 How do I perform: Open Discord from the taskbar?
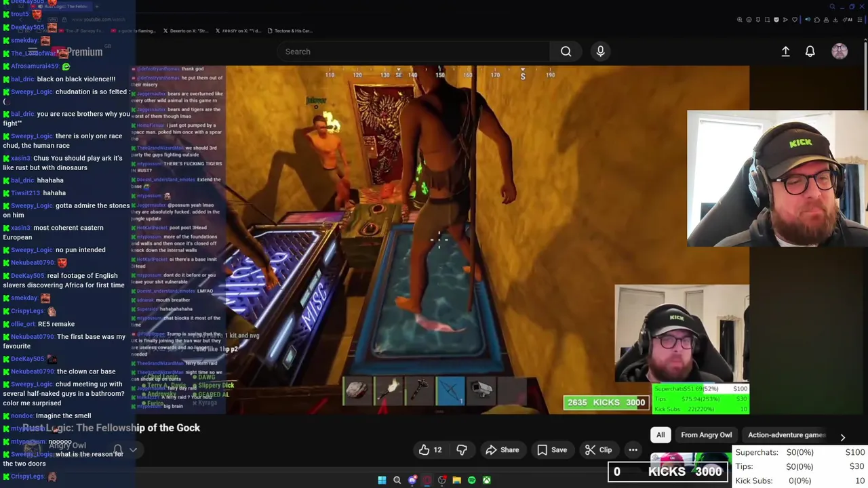tap(412, 481)
